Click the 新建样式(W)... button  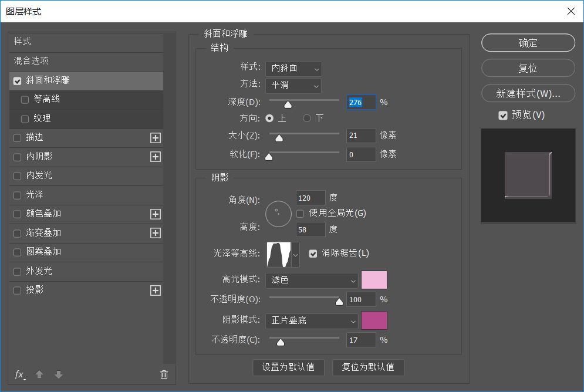(x=528, y=93)
